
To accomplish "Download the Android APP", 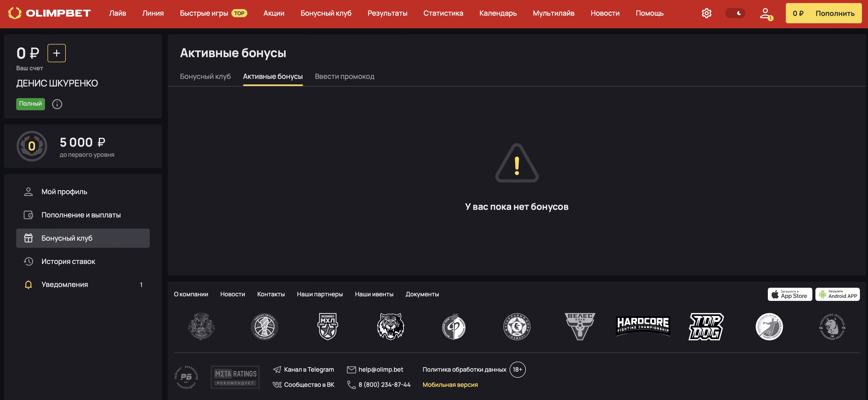I will coord(837,294).
